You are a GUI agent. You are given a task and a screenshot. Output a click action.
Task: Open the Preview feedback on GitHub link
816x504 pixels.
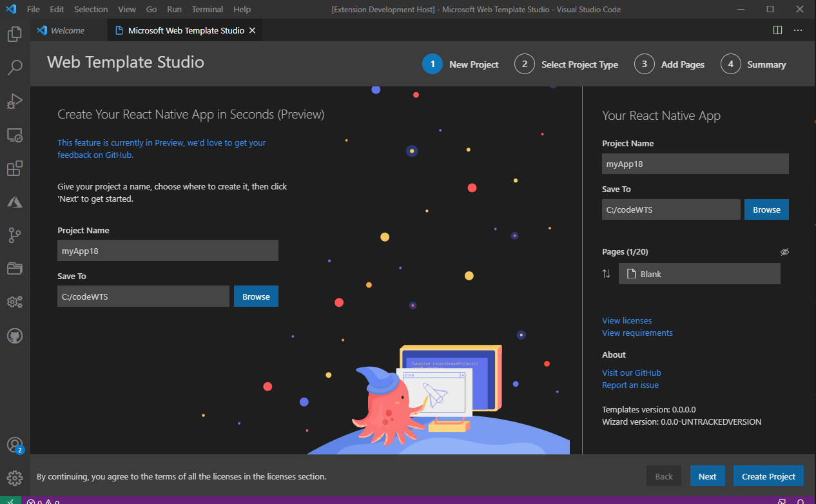point(161,149)
